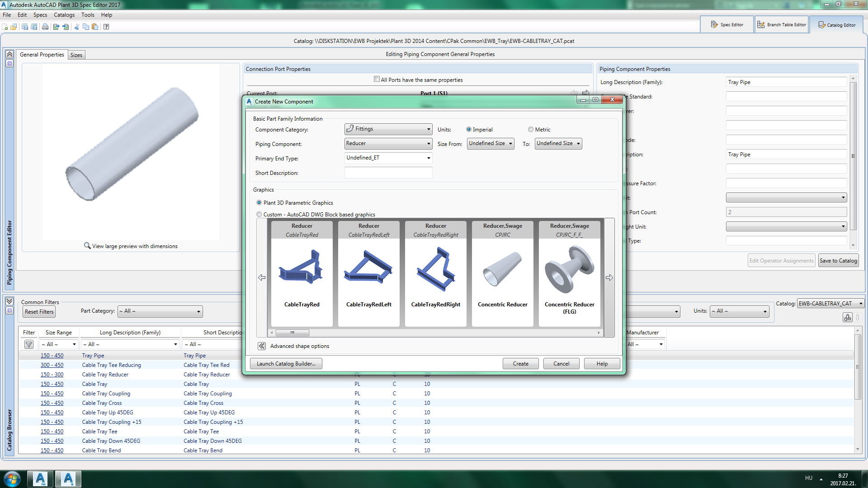Viewport: 868px width, 488px height.
Task: Click the Create button
Action: click(x=520, y=364)
